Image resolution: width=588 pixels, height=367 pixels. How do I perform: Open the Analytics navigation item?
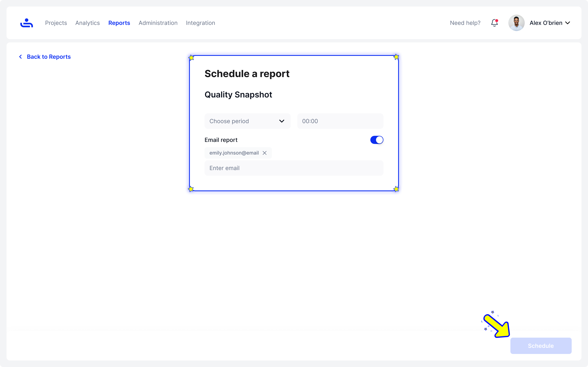click(x=87, y=23)
